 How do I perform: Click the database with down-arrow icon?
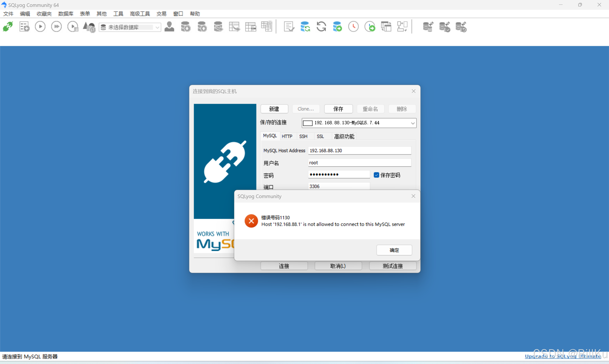pyautogui.click(x=186, y=27)
